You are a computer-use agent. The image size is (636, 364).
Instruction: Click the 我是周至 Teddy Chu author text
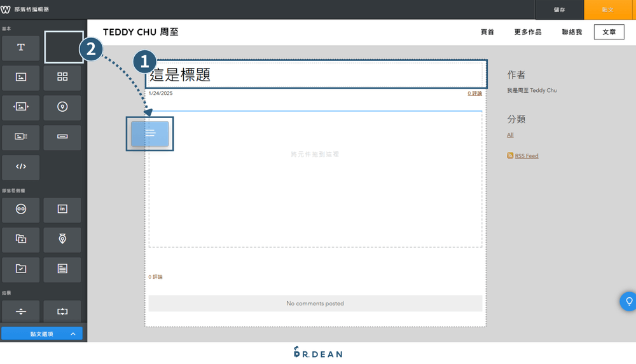[x=532, y=90]
